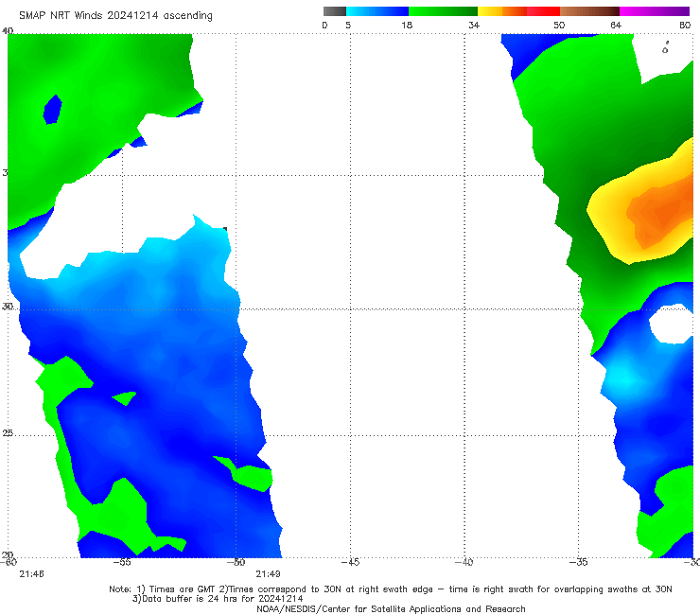This screenshot has width=700, height=615.
Task: Pick the brown segment of the color bar
Action: (589, 11)
